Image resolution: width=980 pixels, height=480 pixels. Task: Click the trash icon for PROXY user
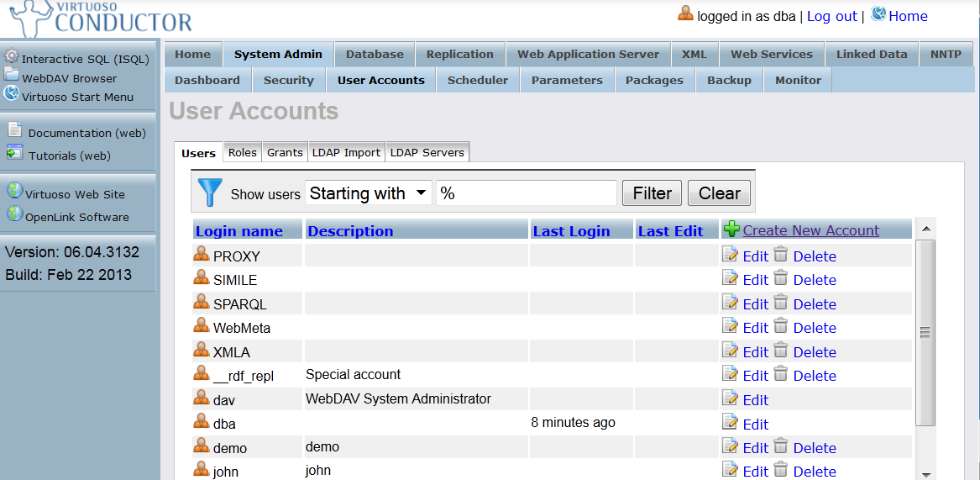(x=781, y=255)
